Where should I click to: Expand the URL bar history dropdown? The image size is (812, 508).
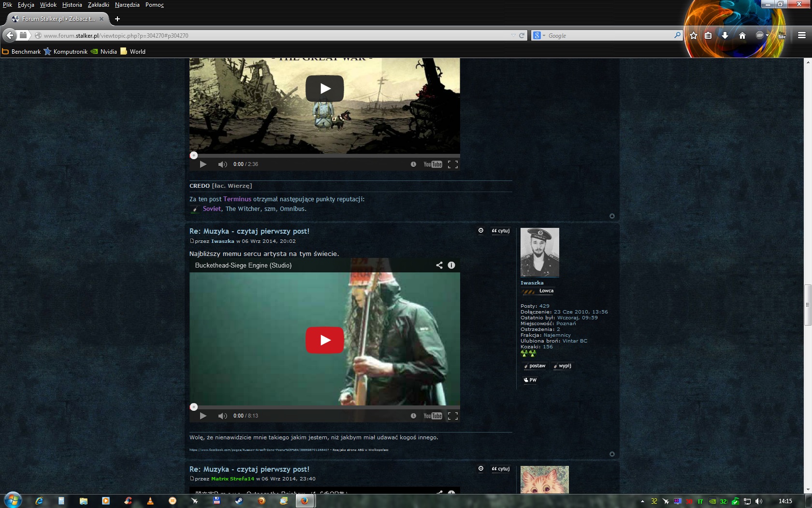[513, 35]
